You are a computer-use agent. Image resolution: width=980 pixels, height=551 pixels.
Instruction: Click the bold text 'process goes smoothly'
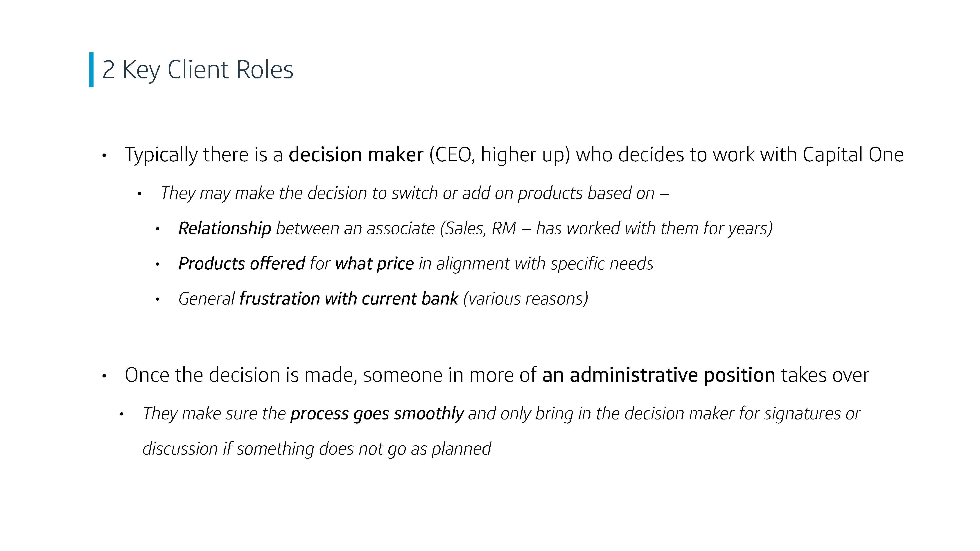[x=377, y=414]
